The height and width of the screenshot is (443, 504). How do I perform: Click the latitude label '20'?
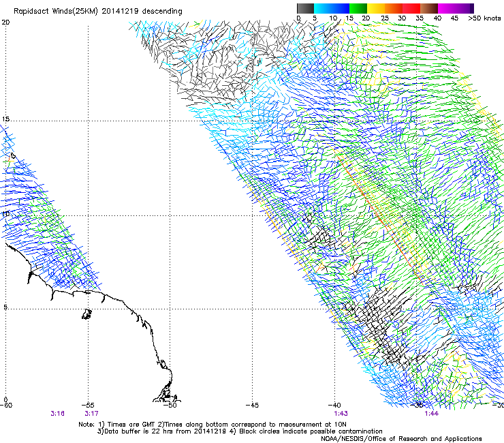5,22
